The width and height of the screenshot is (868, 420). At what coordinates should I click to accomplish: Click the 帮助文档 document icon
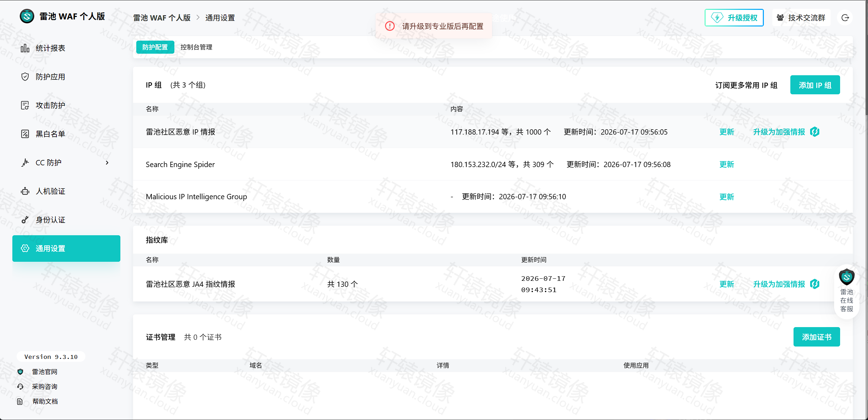[20, 401]
